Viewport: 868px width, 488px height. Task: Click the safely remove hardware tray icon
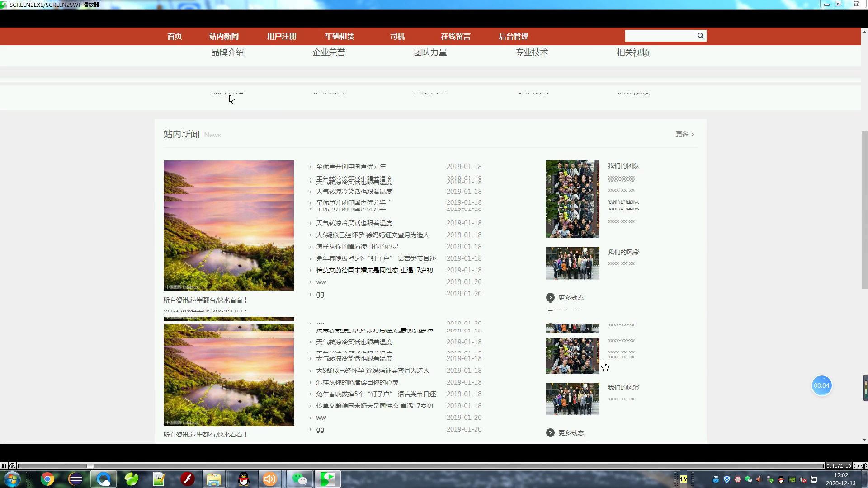point(770,479)
